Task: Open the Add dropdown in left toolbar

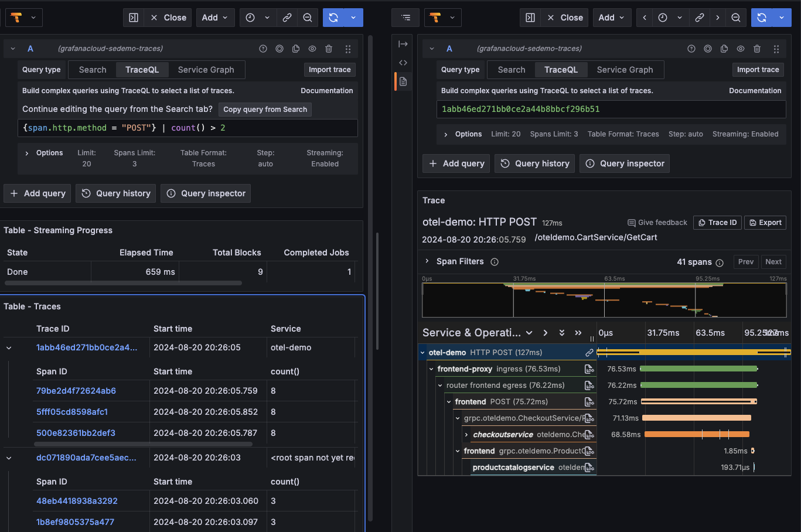Action: coord(214,18)
